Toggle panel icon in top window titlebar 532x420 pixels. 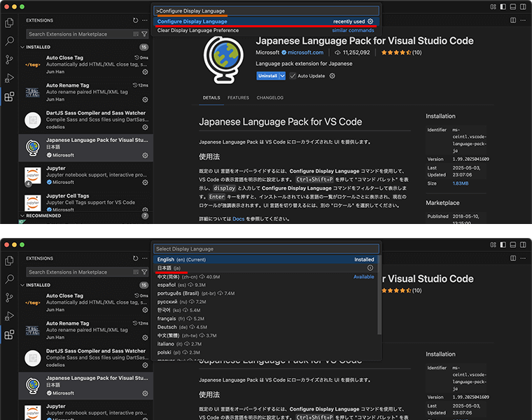pos(513,7)
